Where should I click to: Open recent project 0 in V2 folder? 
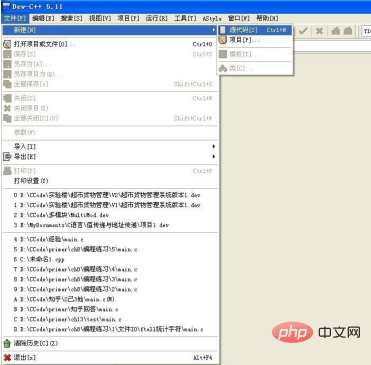(110, 195)
